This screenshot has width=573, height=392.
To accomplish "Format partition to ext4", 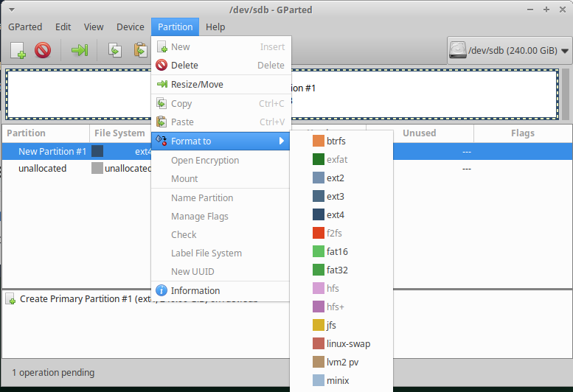I will pos(341,214).
